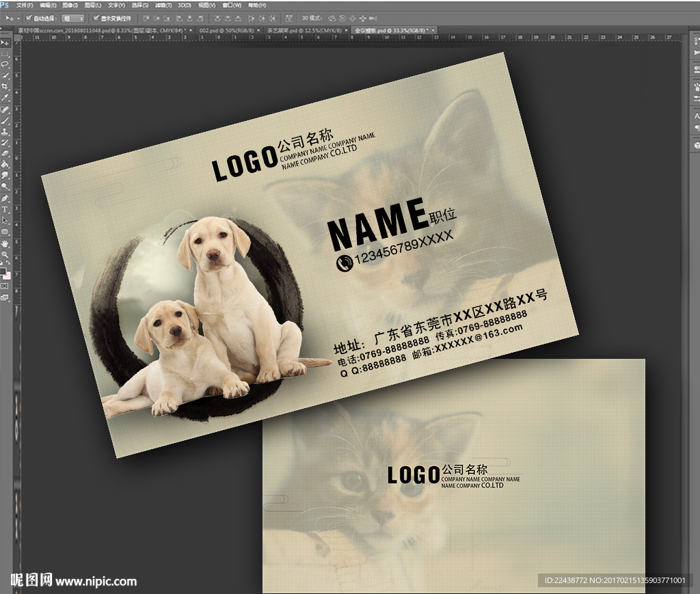Image resolution: width=700 pixels, height=594 pixels.
Task: Select the History Brush tool
Action: tap(5, 142)
